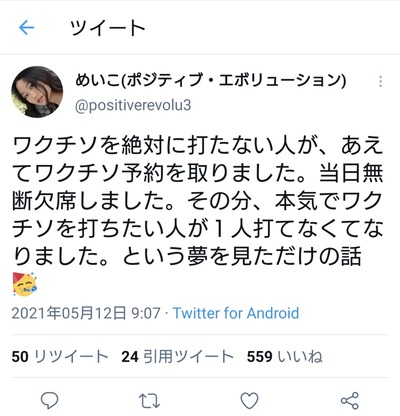400x416 pixels.
Task: Share the tweet via the share icon
Action: pos(349,400)
